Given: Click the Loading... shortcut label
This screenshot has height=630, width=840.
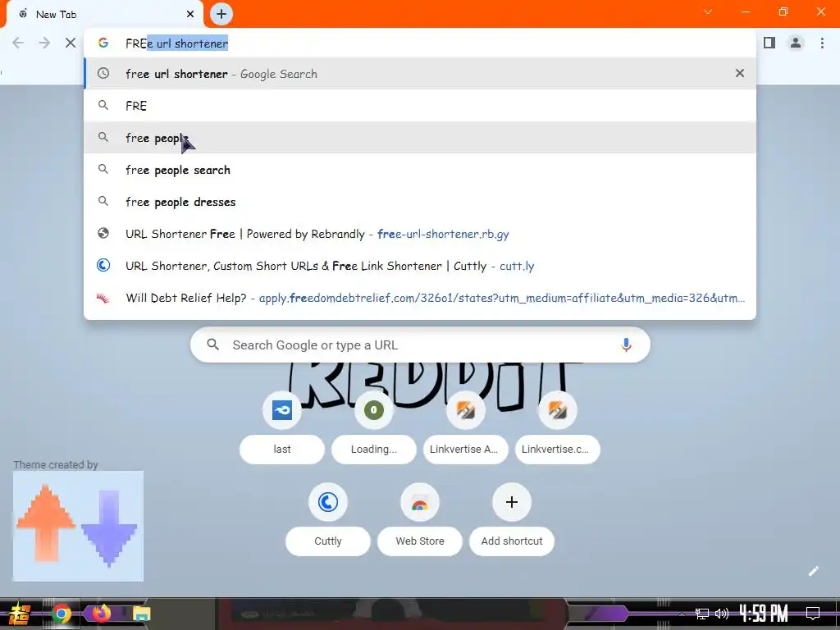Looking at the screenshot, I should [374, 449].
